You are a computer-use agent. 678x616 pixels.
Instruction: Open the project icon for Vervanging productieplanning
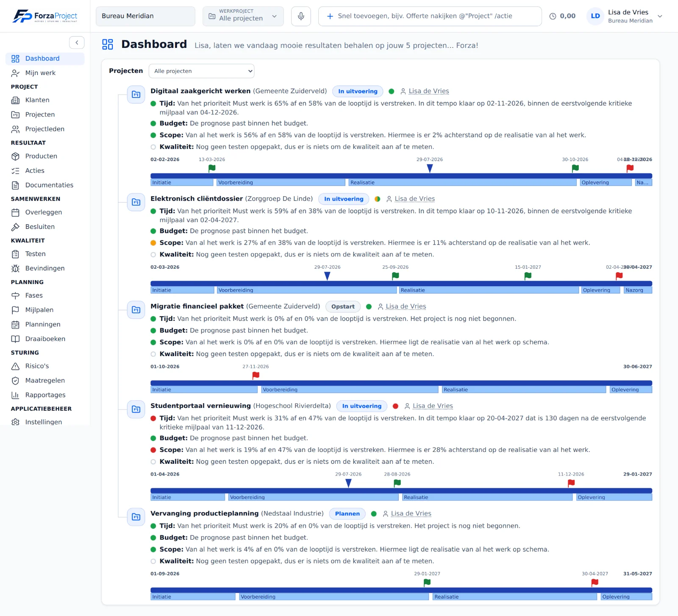(x=136, y=517)
